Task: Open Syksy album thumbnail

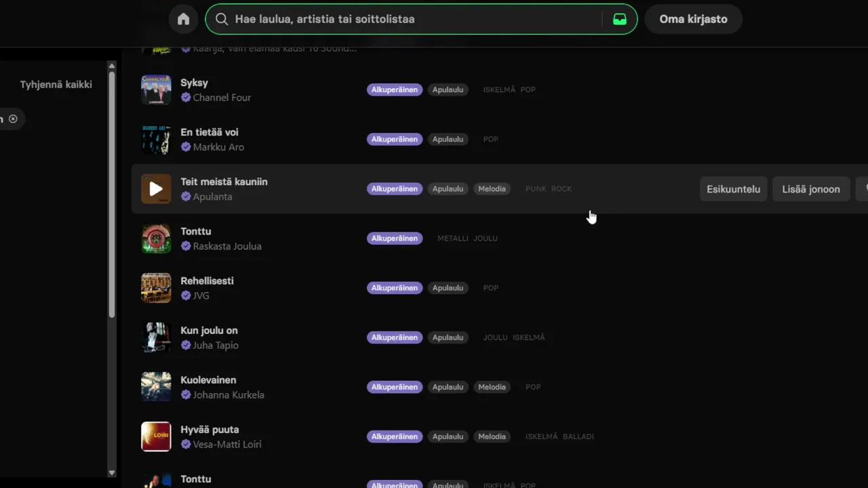Action: [156, 89]
